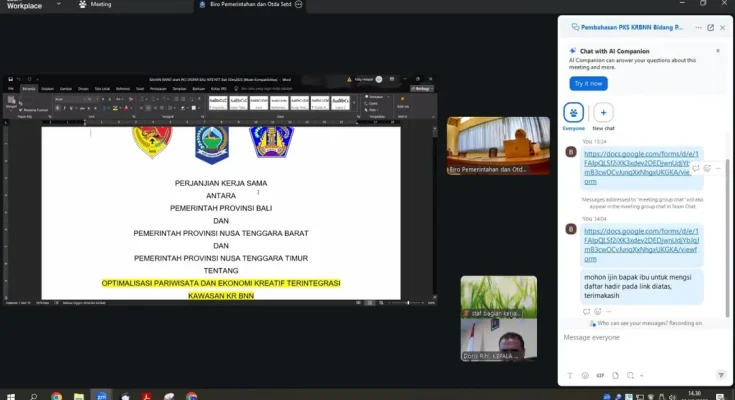Select the Everyone chat group
The image size is (735, 400).
574,113
